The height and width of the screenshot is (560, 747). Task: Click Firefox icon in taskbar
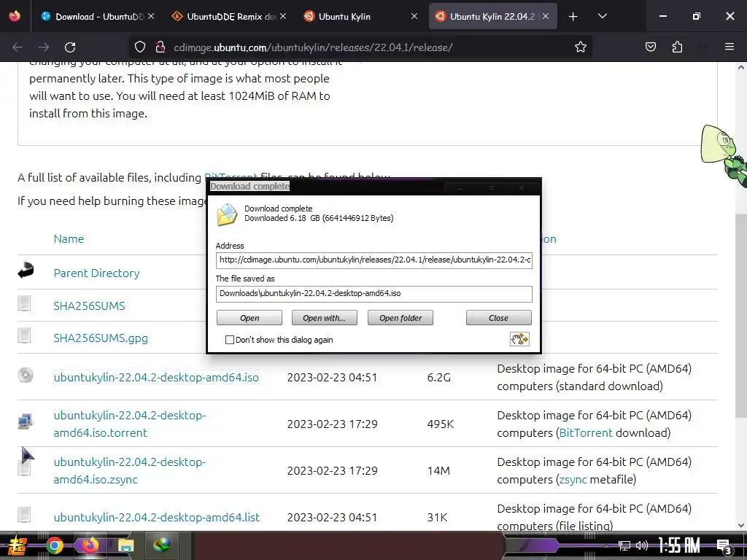90,545
